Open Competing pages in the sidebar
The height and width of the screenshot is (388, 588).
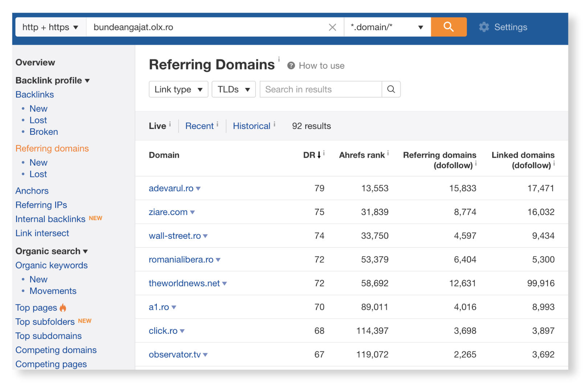[51, 364]
